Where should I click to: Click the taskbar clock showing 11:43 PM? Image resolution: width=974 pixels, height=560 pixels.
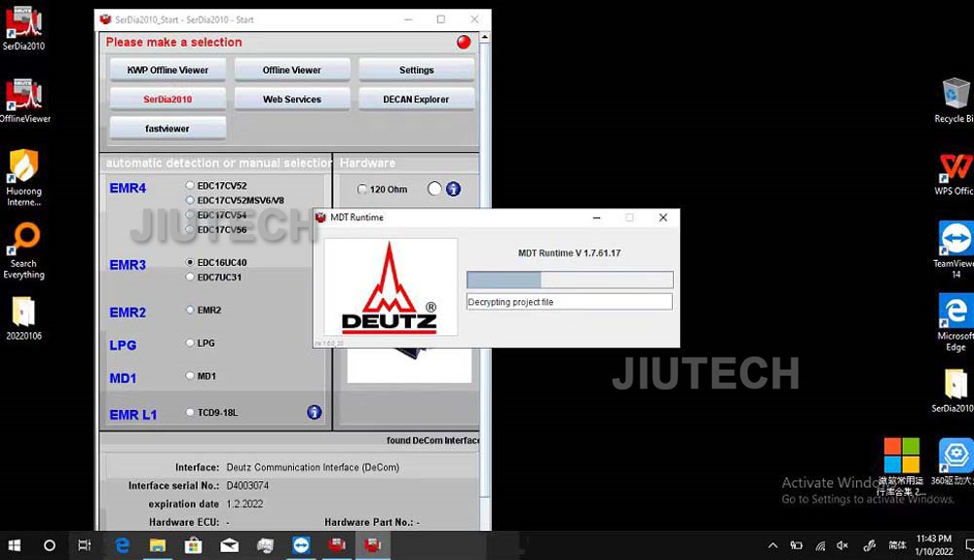(x=934, y=545)
